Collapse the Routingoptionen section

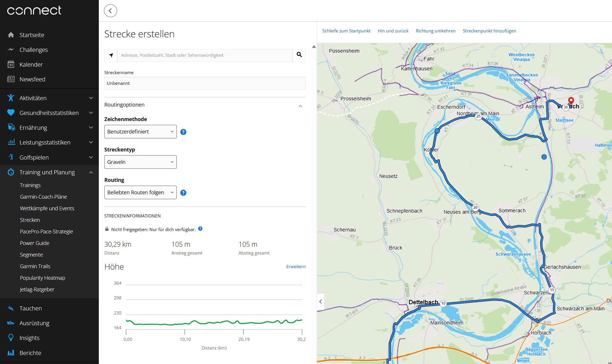pyautogui.click(x=300, y=106)
